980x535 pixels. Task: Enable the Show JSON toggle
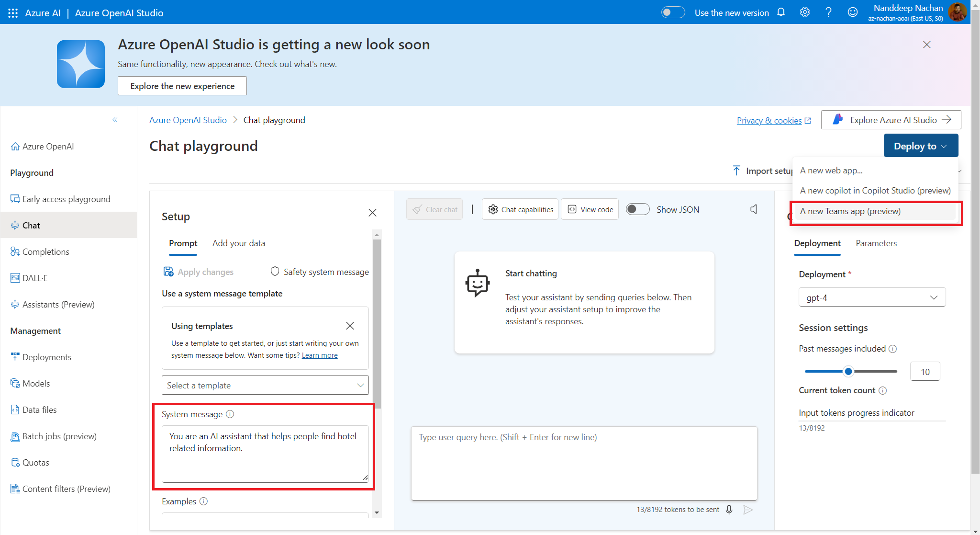[637, 209]
